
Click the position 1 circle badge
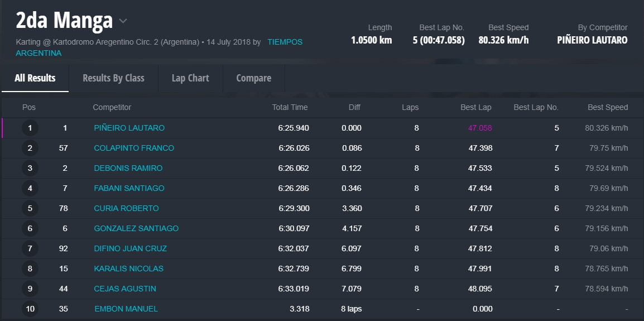[x=30, y=128]
